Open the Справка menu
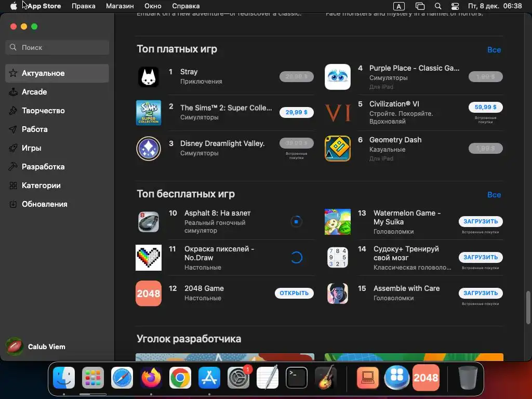Viewport: 532px width, 399px height. [186, 6]
